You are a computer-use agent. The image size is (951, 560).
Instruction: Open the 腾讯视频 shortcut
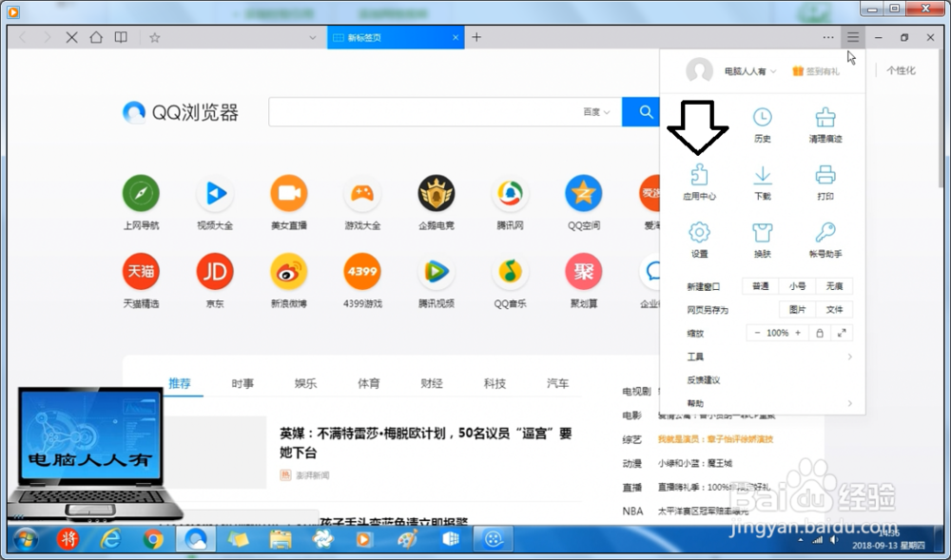437,280
